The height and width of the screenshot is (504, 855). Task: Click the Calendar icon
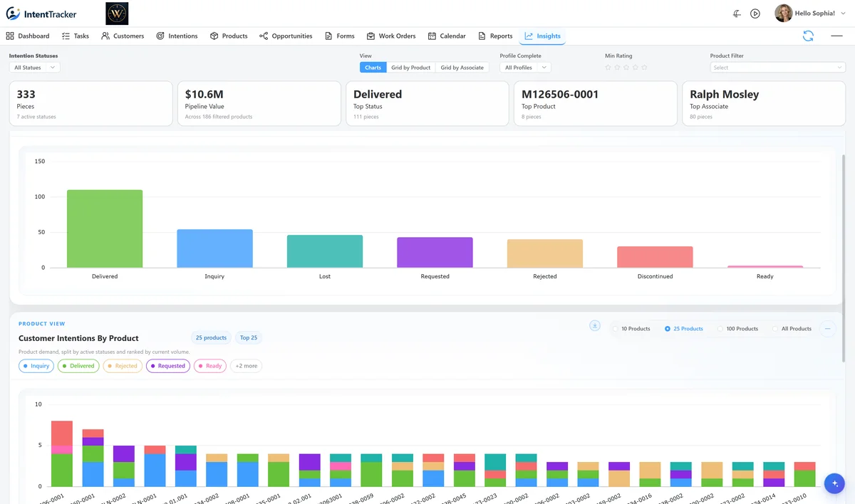click(x=432, y=36)
